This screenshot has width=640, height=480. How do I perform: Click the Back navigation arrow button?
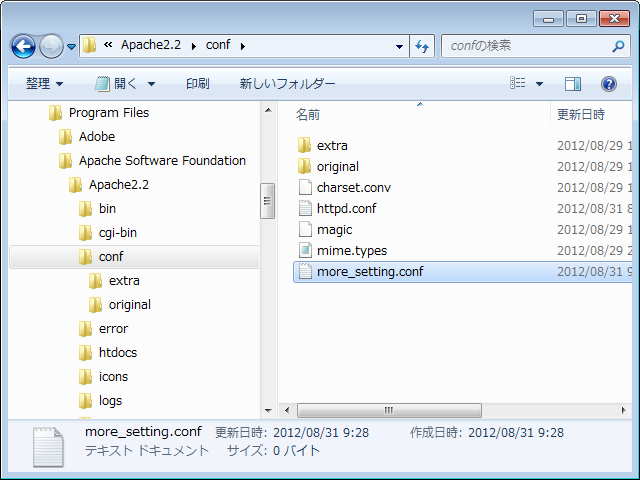[x=24, y=46]
